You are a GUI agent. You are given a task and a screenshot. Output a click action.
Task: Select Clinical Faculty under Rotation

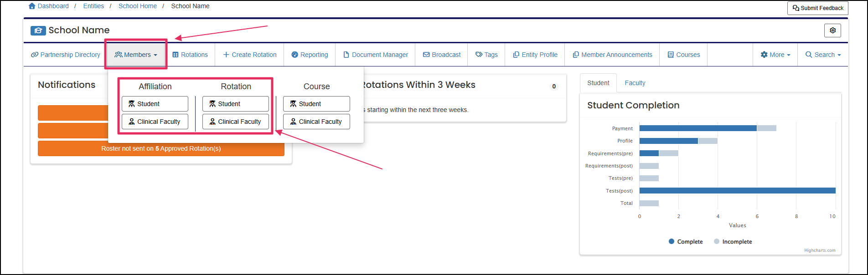point(236,122)
